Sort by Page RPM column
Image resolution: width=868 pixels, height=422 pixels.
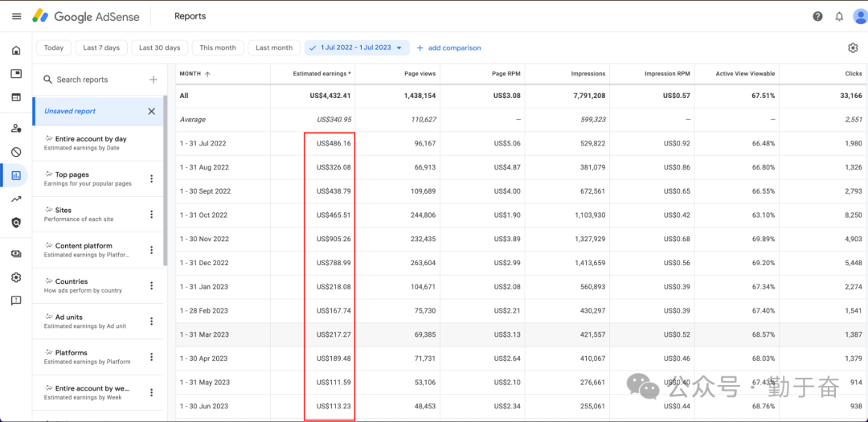pos(506,74)
